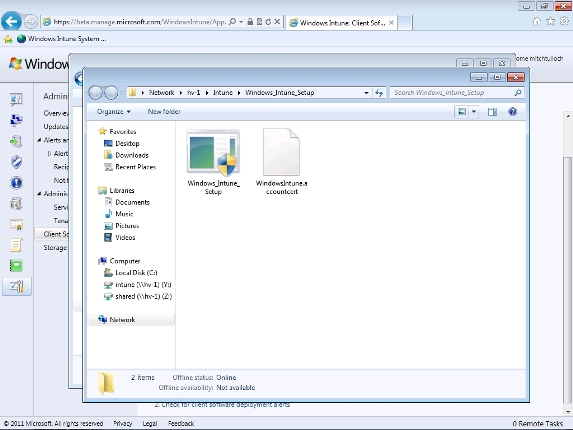Expand arrow after Intune breadcrumb
The width and height of the screenshot is (573, 430).
click(239, 93)
